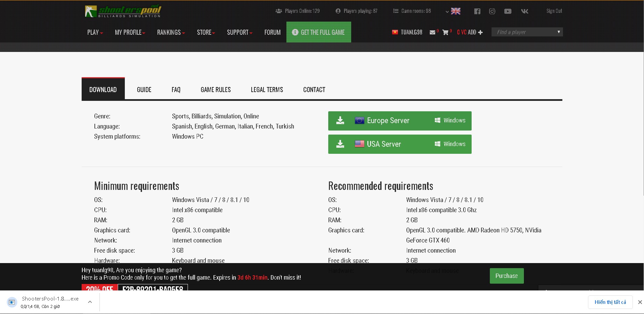Viewport: 644px width, 314px height.
Task: Open the Facebook page icon
Action: pos(477,11)
